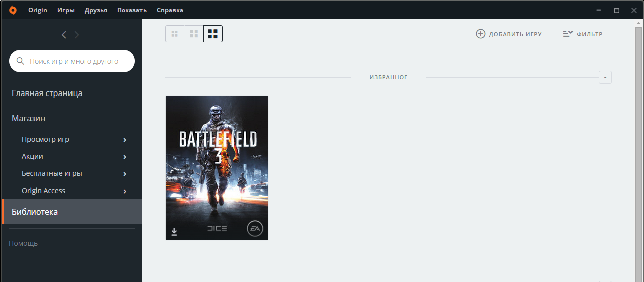Image resolution: width=644 pixels, height=282 pixels.
Task: Click the Origin logo icon
Action: [x=13, y=10]
